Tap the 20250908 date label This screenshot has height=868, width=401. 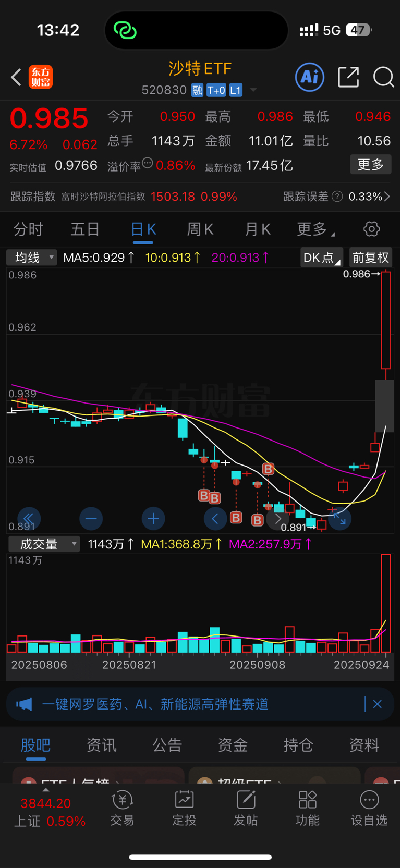pyautogui.click(x=258, y=665)
